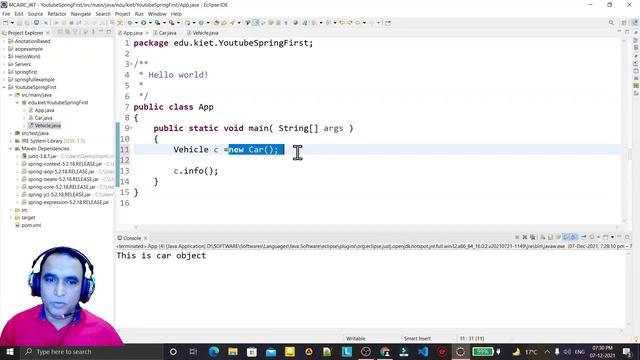Click the Clear Console icon

click(x=543, y=237)
